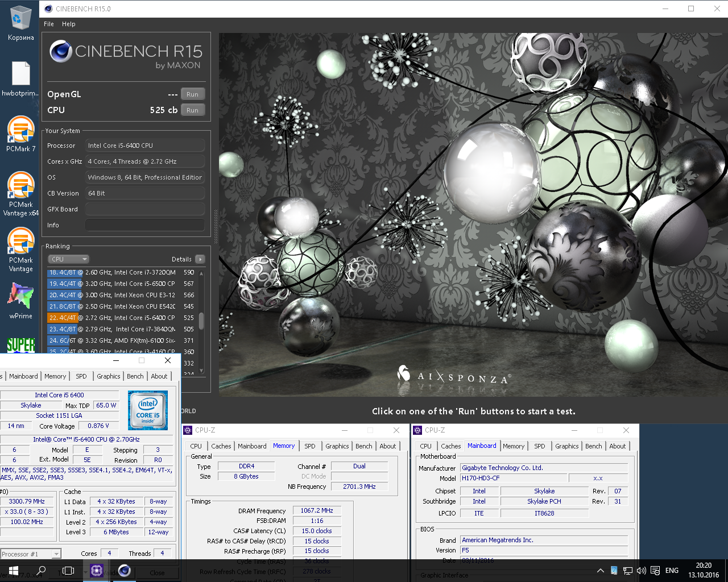Select ranking entry Xeon CPU E3-12
The height and width of the screenshot is (582, 728).
[x=121, y=295]
